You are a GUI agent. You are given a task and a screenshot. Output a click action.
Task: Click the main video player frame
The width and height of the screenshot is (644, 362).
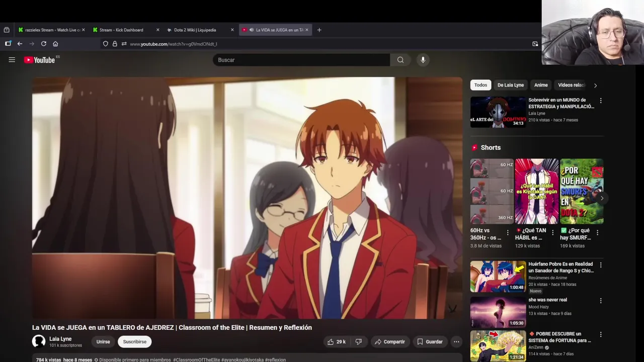click(247, 198)
